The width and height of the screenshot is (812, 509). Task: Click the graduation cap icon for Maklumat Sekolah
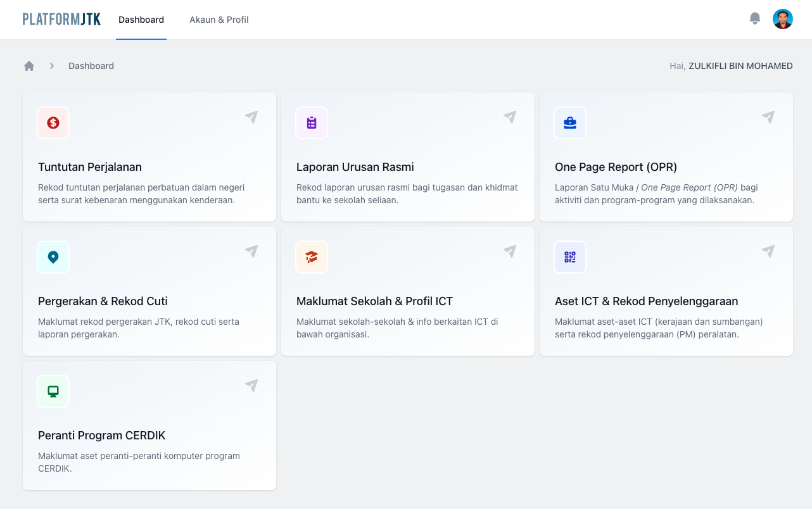pyautogui.click(x=312, y=257)
